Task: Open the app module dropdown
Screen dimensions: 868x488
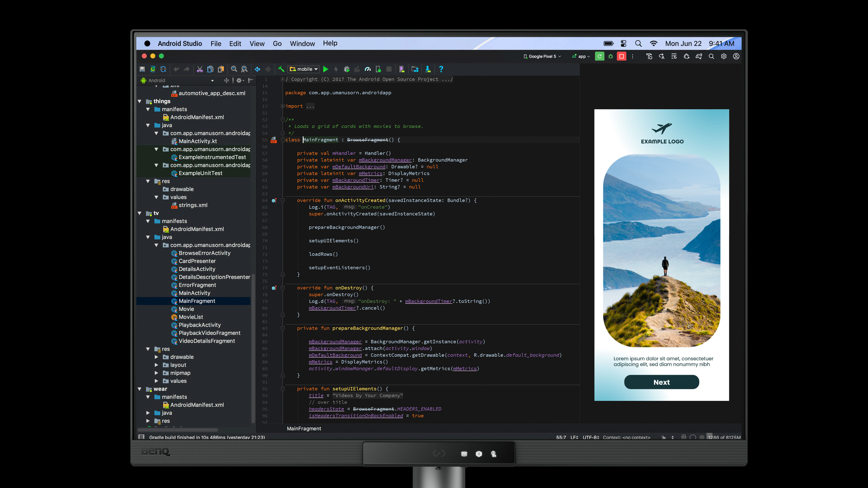Action: point(581,56)
